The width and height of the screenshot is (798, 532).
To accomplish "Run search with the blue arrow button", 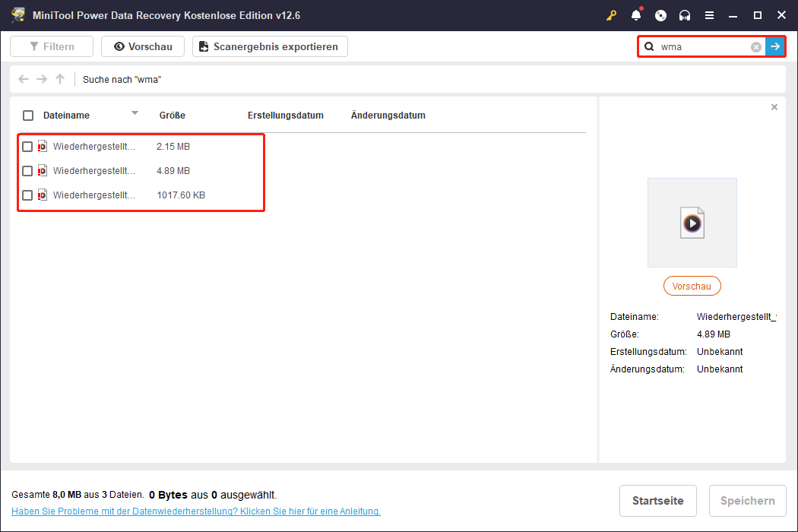I will (774, 47).
